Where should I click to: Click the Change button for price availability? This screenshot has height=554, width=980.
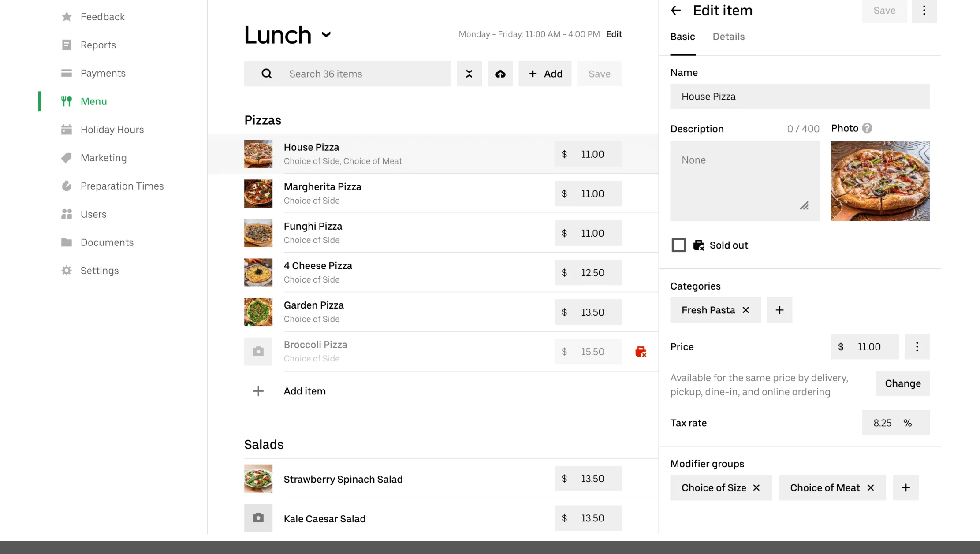coord(902,383)
